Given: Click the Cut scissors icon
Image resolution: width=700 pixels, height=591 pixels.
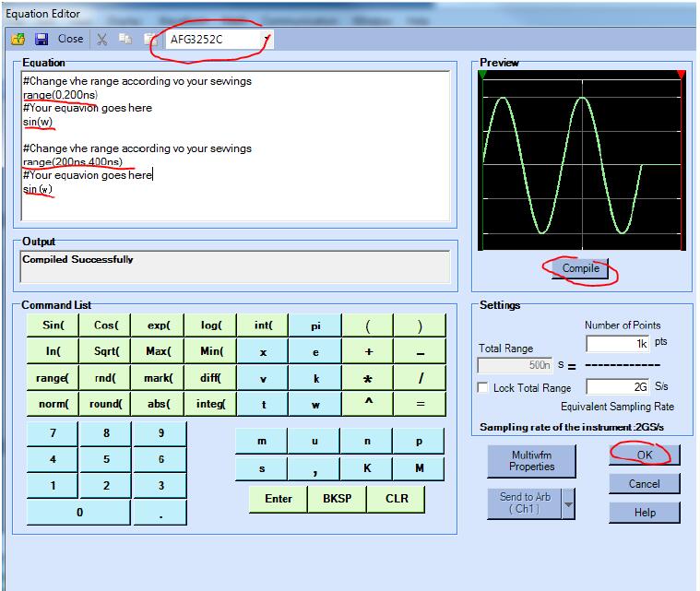Looking at the screenshot, I should (x=102, y=40).
